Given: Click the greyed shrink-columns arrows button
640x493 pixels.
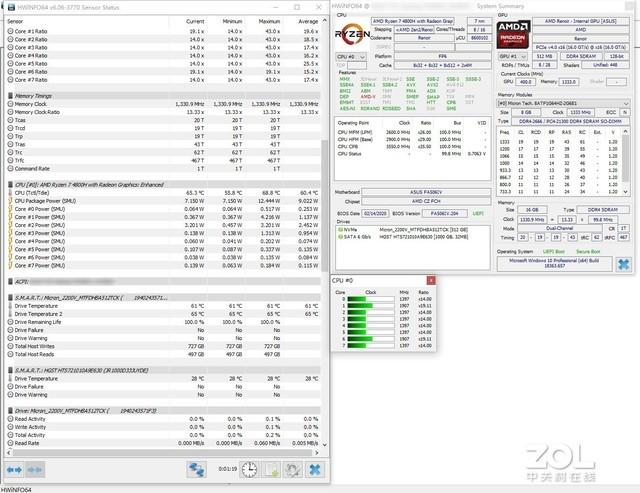Looking at the screenshot, I should [35, 470].
